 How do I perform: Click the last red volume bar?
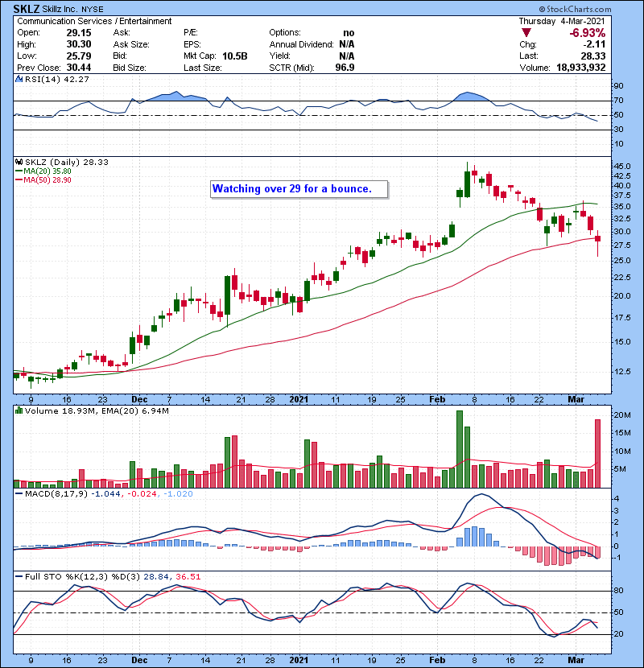597,453
